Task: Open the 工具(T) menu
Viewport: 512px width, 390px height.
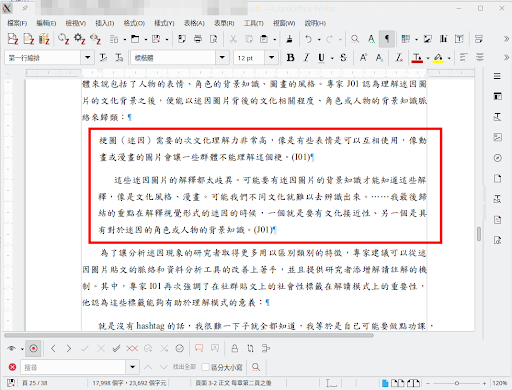Action: tap(253, 23)
